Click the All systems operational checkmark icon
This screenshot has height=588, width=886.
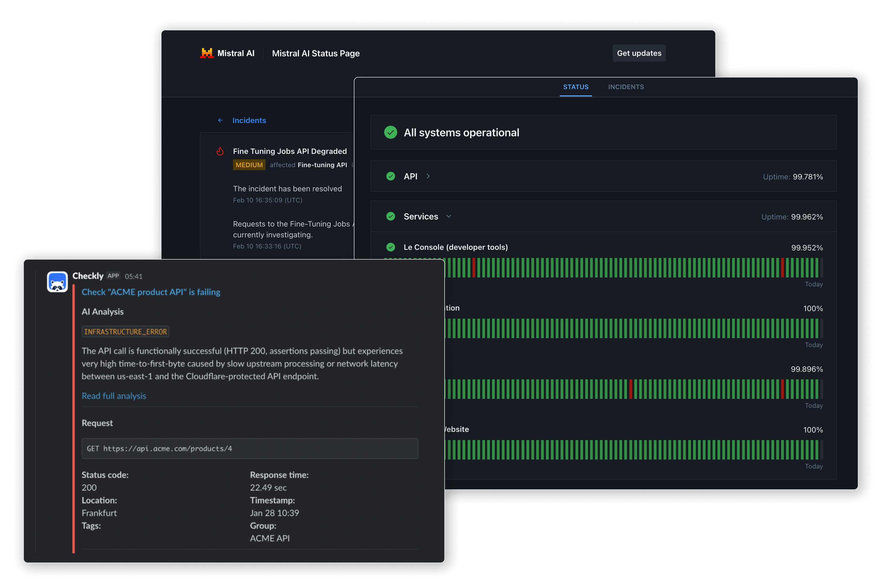[390, 133]
